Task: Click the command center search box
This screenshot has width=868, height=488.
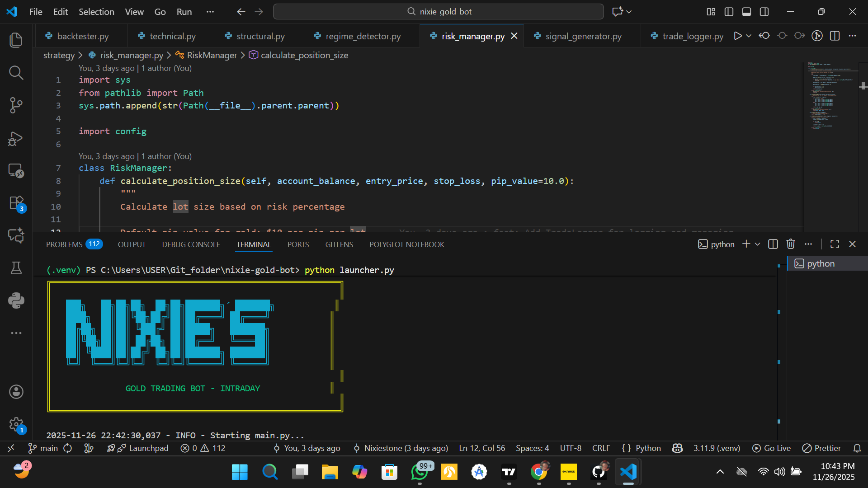Action: (439, 12)
